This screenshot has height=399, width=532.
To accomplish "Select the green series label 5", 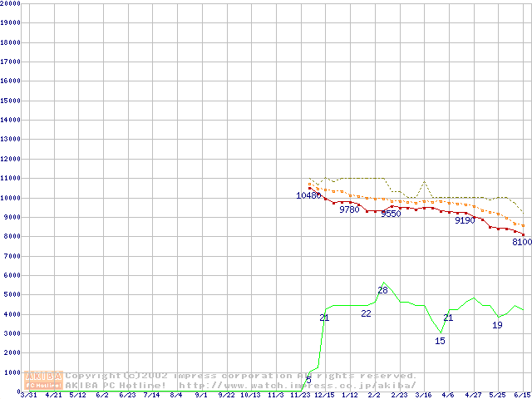I will (x=308, y=380).
